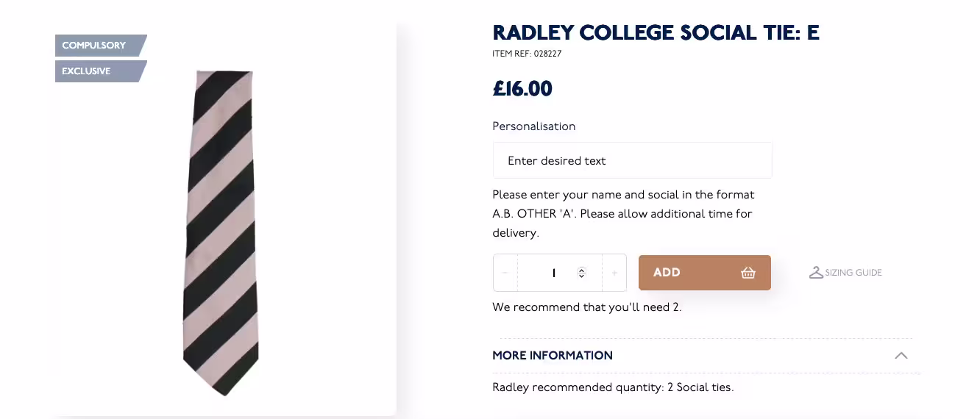Open the Sizing Guide link text

853,273
